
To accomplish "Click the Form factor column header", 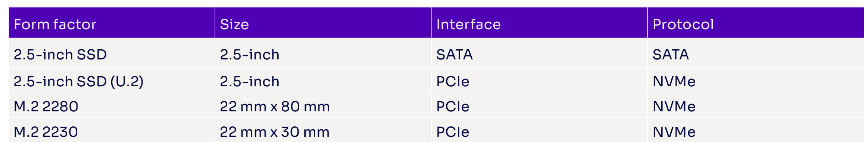I will click(x=112, y=22).
